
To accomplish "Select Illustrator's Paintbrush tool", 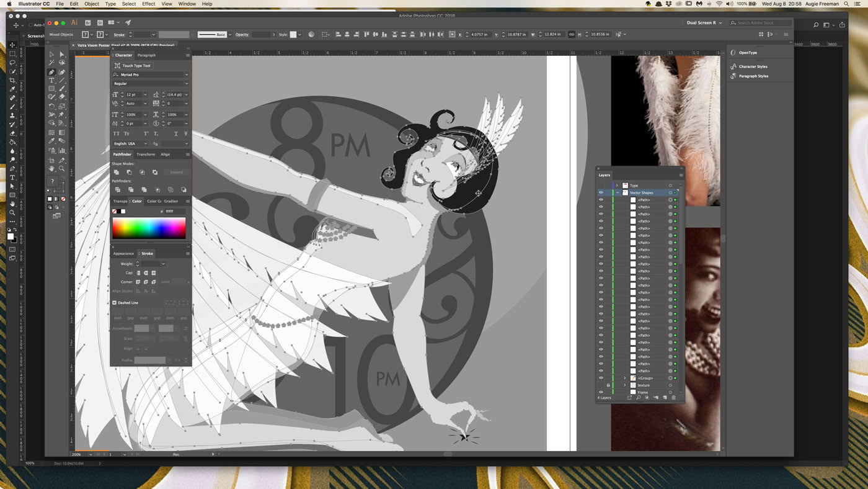I will pyautogui.click(x=61, y=89).
